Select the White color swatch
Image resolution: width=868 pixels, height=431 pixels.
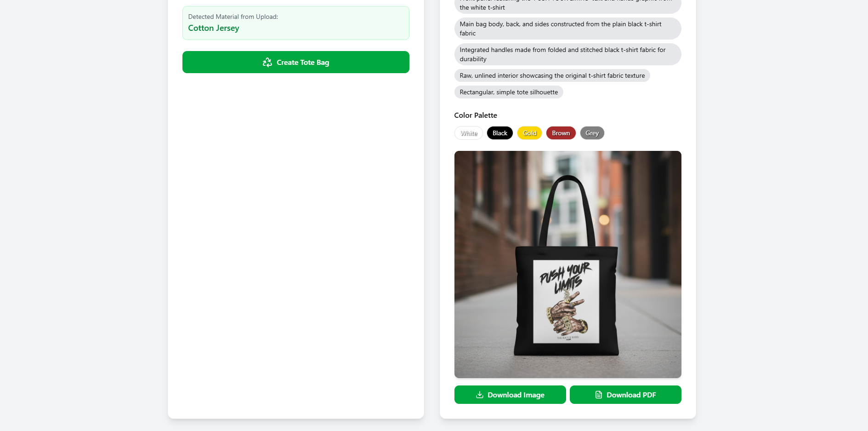(x=469, y=133)
